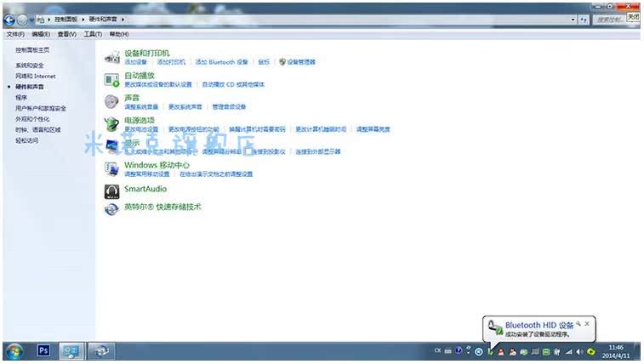Open the 工具(T) menu
The height and width of the screenshot is (364, 644).
pos(93,34)
